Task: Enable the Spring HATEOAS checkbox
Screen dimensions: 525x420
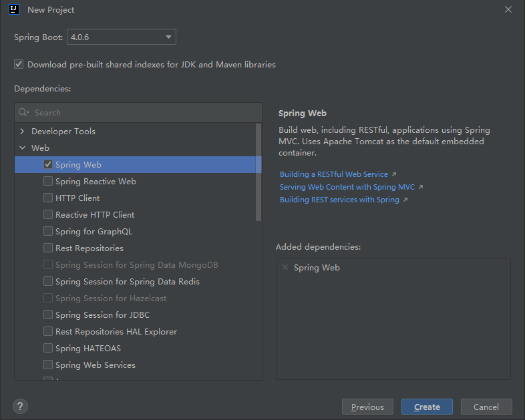Action: point(48,349)
